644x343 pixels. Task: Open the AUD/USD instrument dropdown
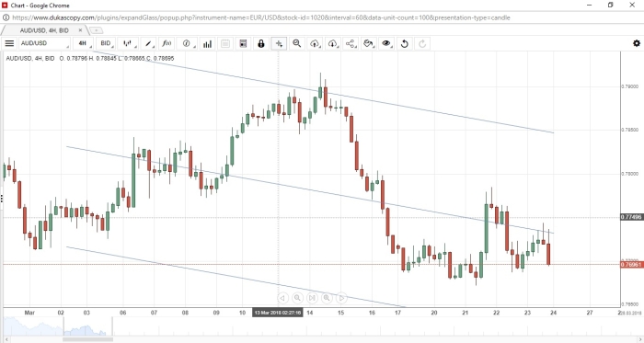click(45, 43)
